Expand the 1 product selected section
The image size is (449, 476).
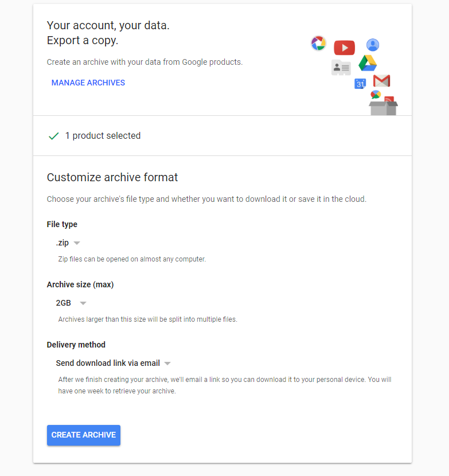tap(103, 136)
